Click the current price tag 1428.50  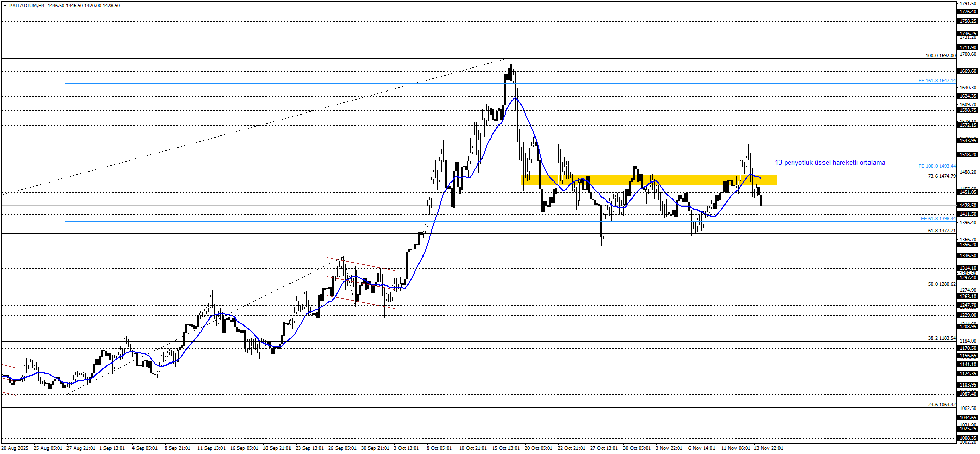(968, 206)
